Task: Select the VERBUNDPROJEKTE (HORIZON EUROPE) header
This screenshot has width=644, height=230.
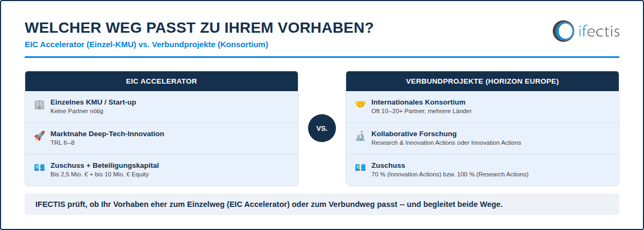Action: (x=482, y=81)
